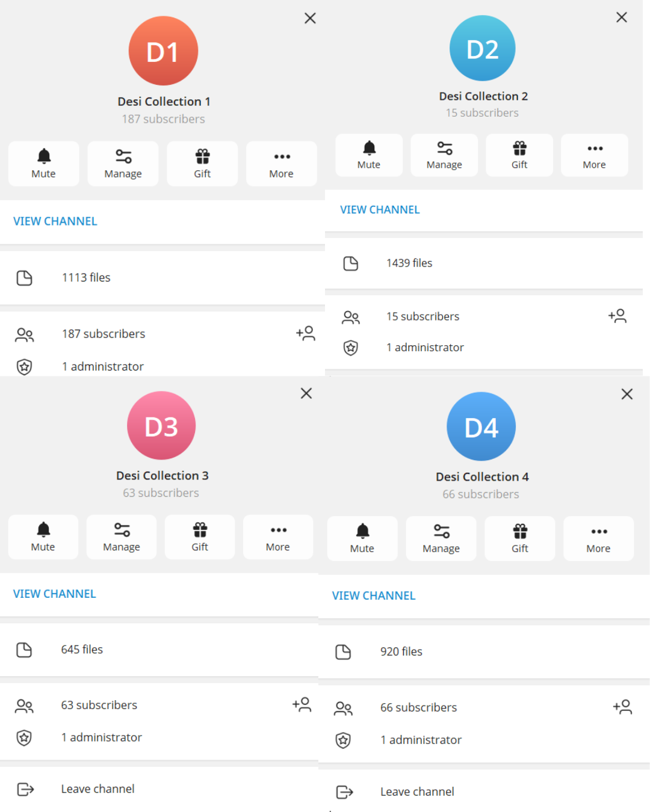This screenshot has width=650, height=812.
Task: Send a Gift in Desi Collection 2
Action: 519,155
